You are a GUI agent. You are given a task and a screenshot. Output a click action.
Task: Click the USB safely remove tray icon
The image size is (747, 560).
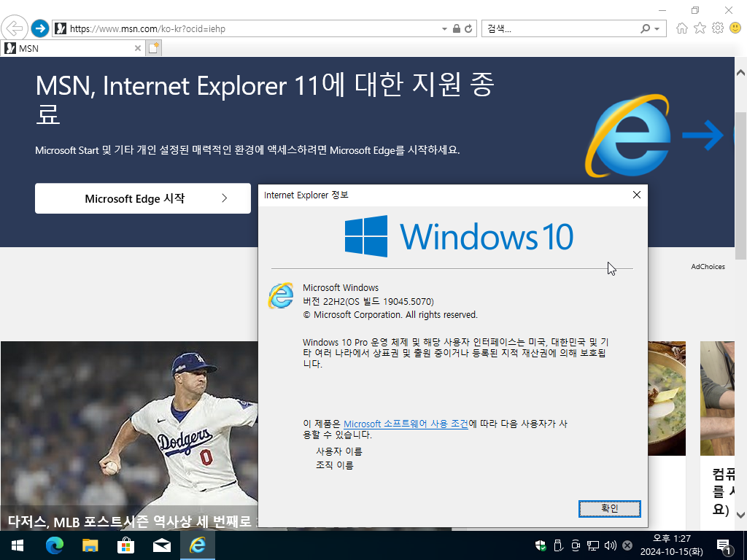point(558,545)
